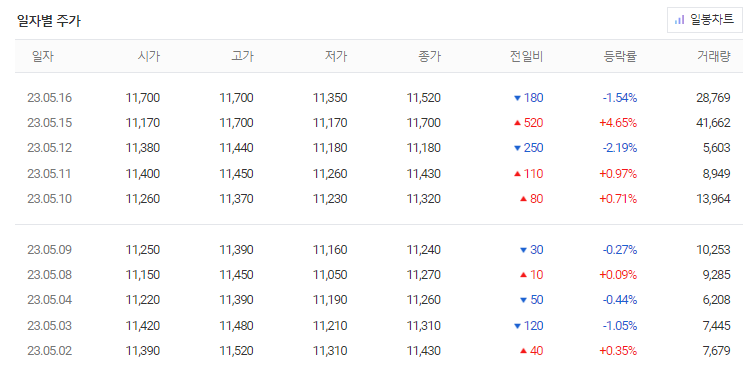Open the 일봉차트 daily chart button
Viewport: 754px width, 374px height.
704,20
